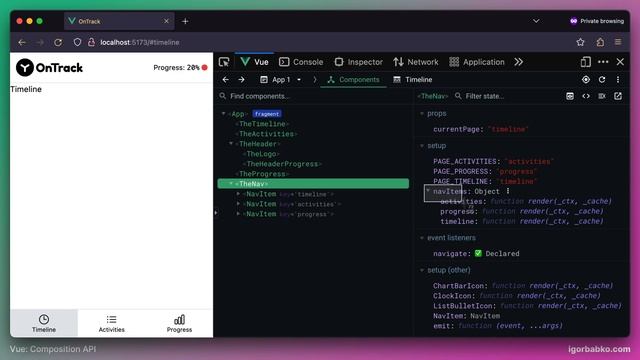
Task: Select TheTimeline component in tree
Action: 262,124
